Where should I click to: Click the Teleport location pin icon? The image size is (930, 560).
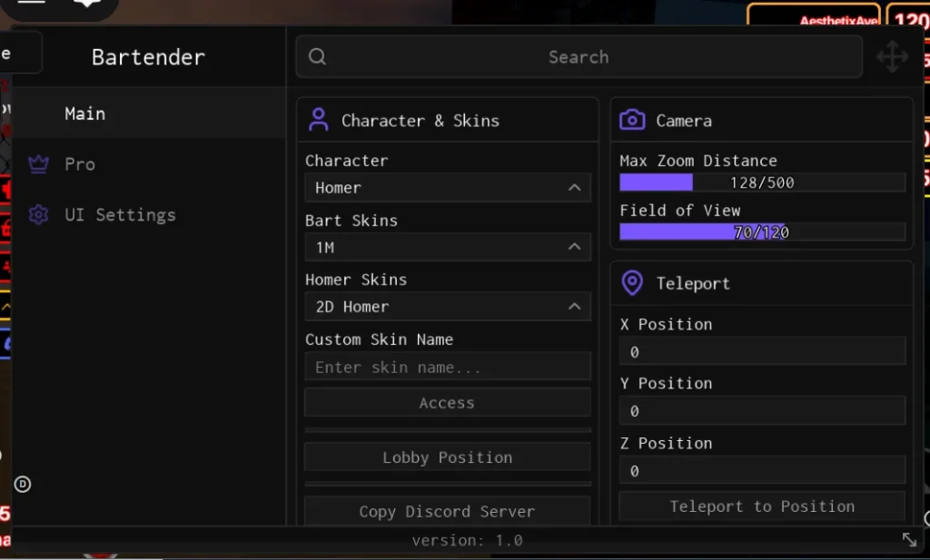pyautogui.click(x=632, y=283)
